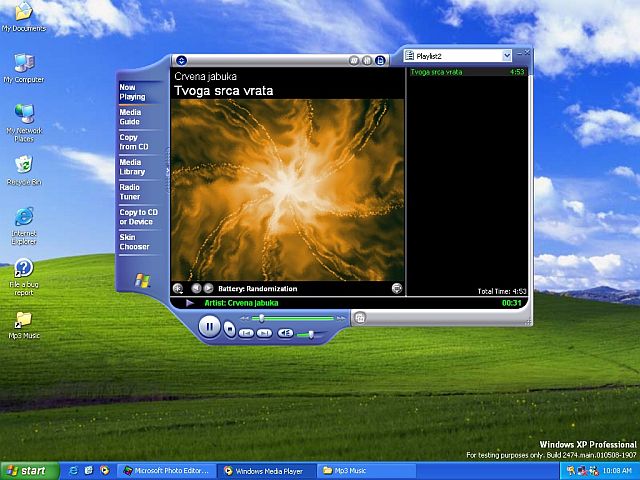Viewport: 640px width, 480px height.
Task: Select previous visualization arrow
Action: 196,288
